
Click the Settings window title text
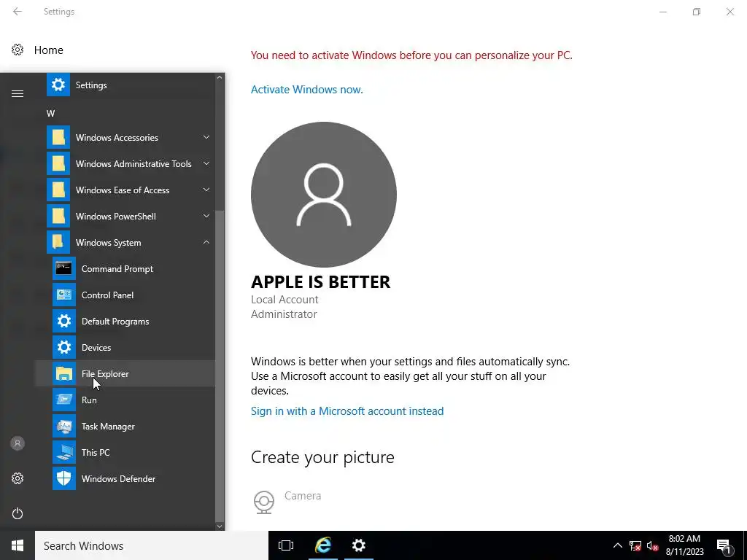(x=59, y=12)
